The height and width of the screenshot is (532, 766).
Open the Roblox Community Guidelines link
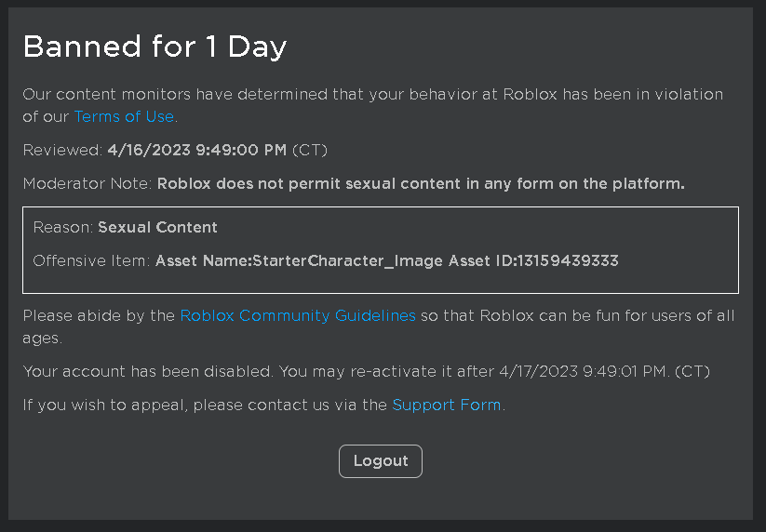tap(298, 316)
